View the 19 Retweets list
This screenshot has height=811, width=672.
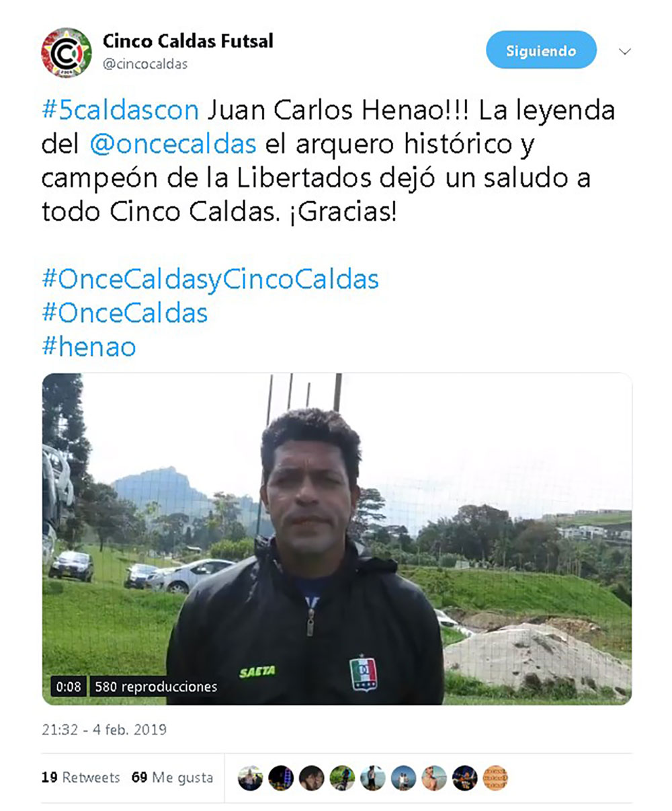coord(81,777)
